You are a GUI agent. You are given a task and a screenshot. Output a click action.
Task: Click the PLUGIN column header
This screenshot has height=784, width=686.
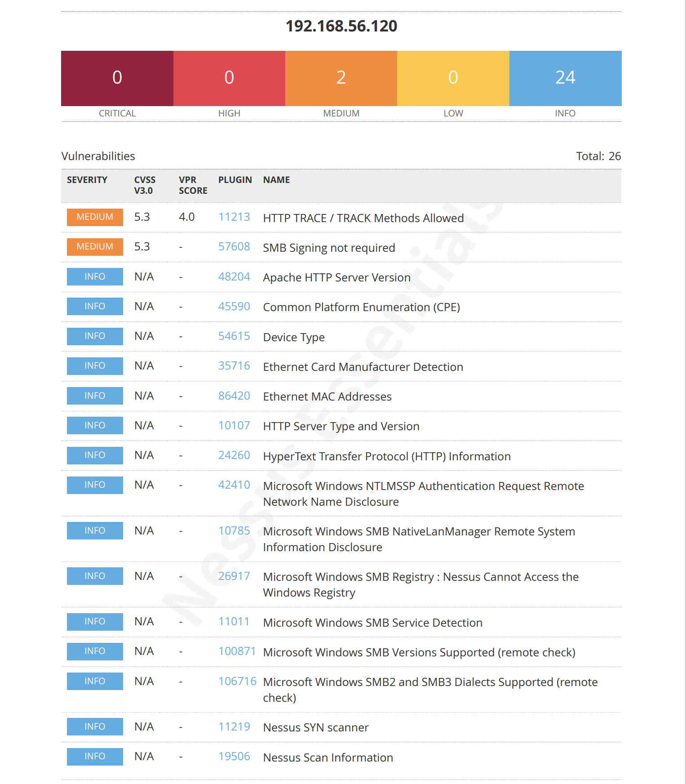[235, 180]
